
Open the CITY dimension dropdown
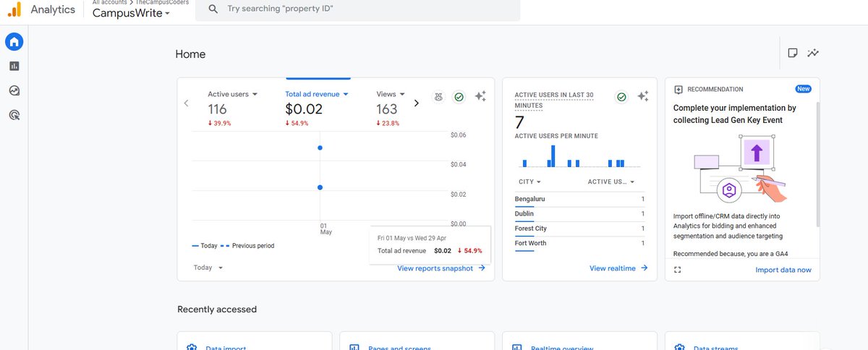tap(529, 182)
